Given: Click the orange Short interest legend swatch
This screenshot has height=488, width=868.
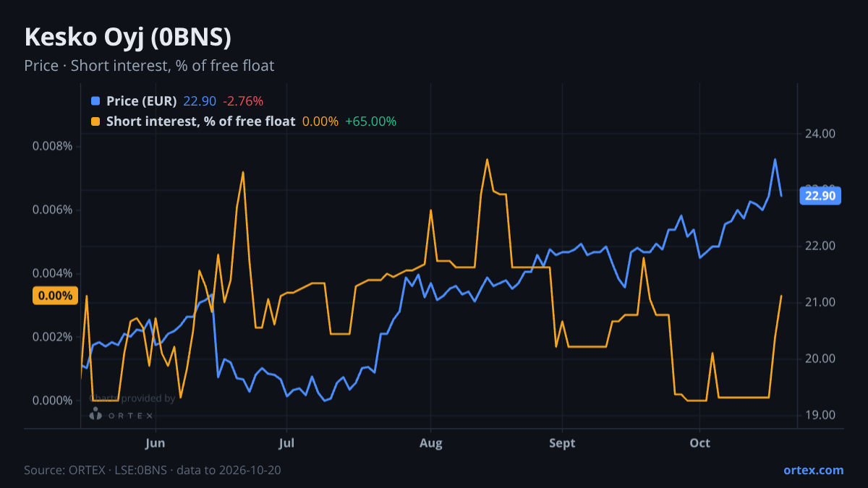Looking at the screenshot, I should tap(95, 121).
